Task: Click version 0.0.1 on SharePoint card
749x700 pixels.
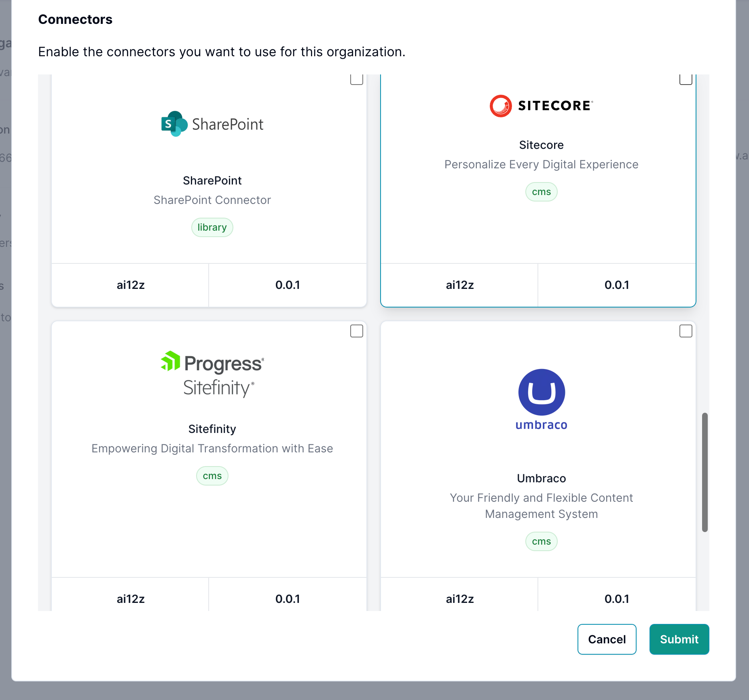Action: point(288,285)
